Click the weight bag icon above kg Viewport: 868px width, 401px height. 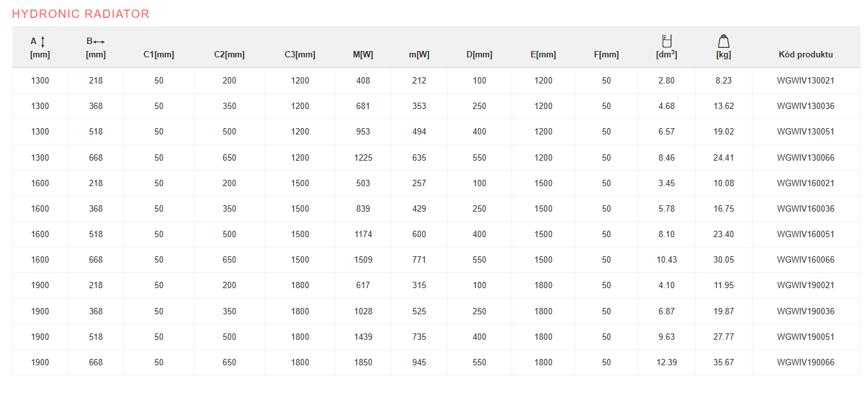pos(723,41)
